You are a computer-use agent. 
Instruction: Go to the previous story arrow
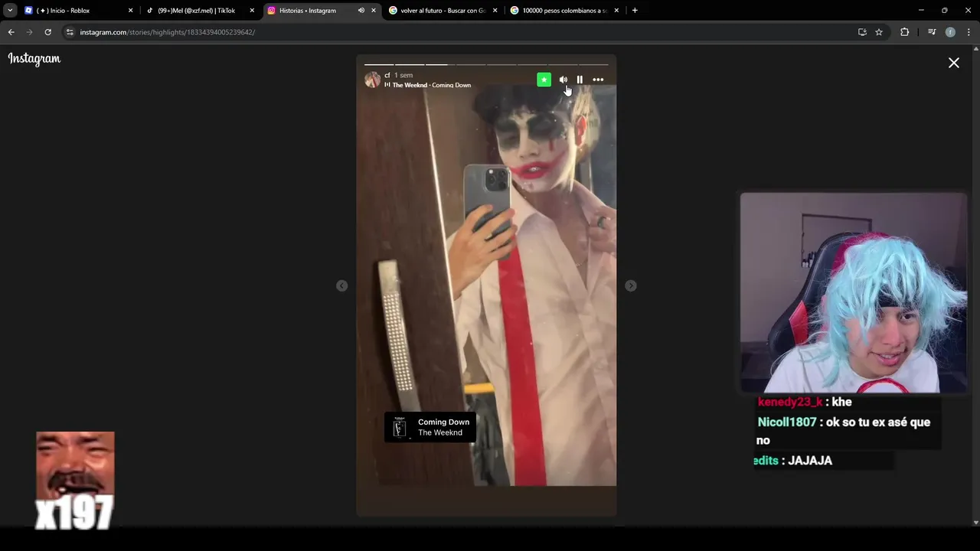(x=342, y=285)
